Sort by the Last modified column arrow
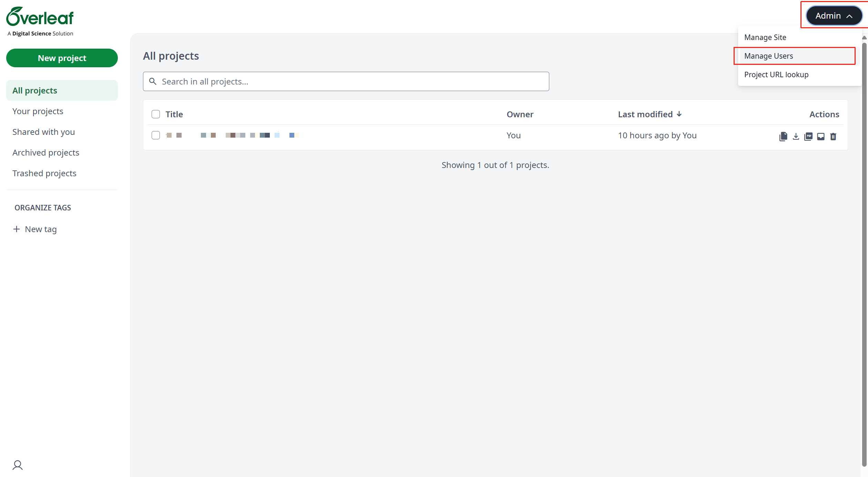Viewport: 868px width, 477px height. [679, 114]
